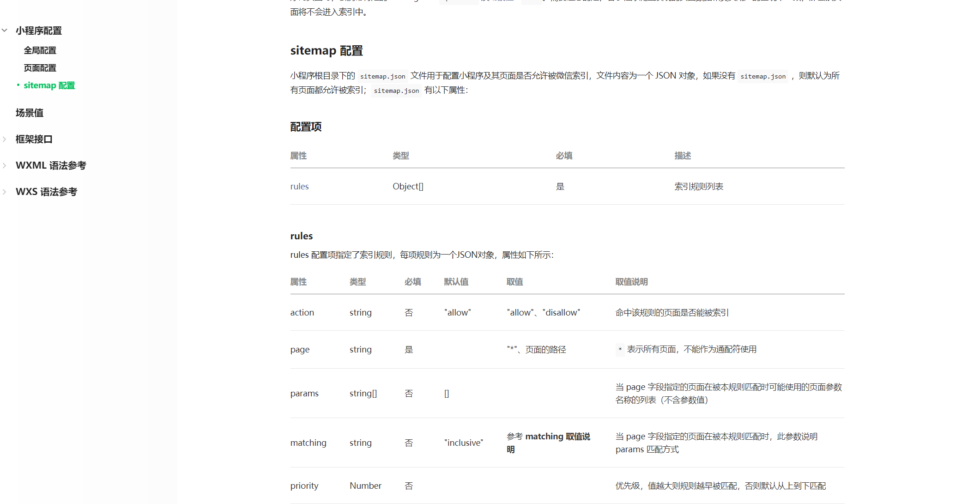Select the active sitemap 配置 sidebar item
The width and height of the screenshot is (980, 504).
pos(49,85)
